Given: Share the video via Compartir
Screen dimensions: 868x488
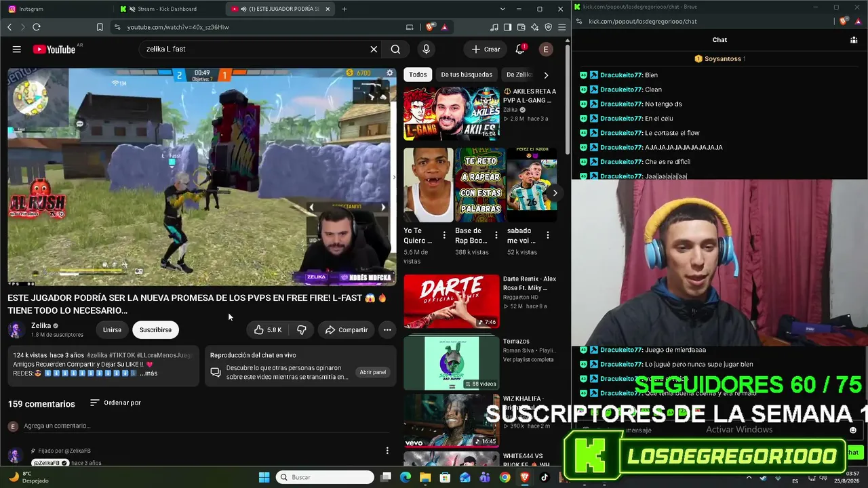Looking at the screenshot, I should tap(346, 329).
